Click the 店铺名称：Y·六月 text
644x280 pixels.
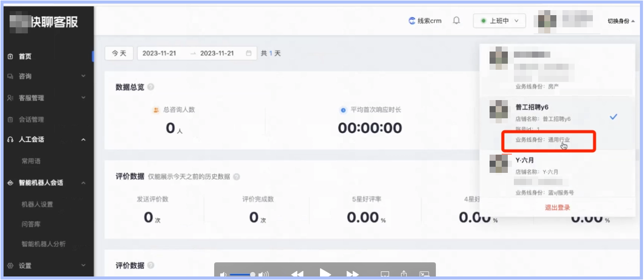(x=537, y=172)
